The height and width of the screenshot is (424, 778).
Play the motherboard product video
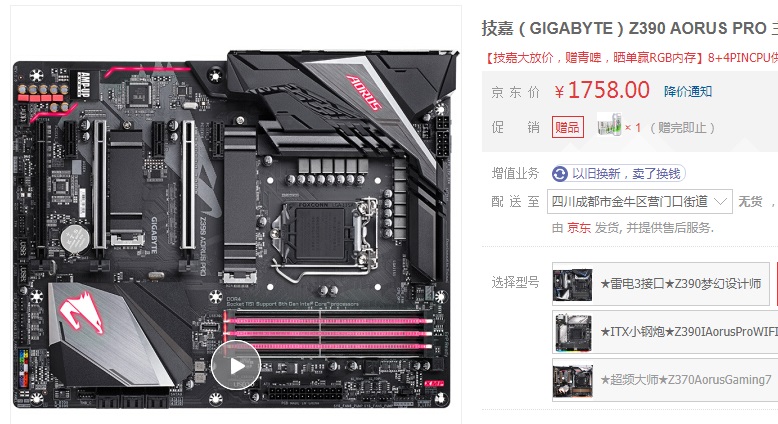pyautogui.click(x=236, y=365)
